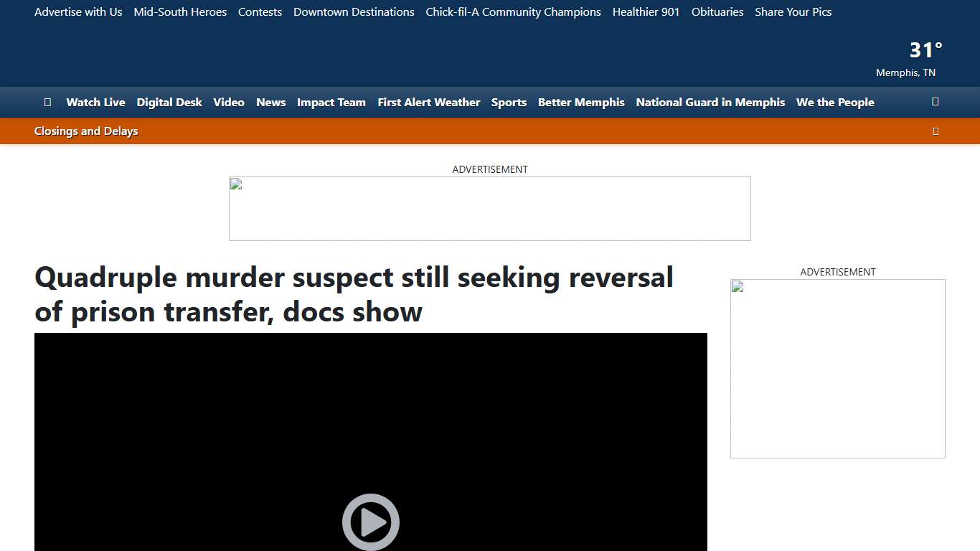980x551 pixels.
Task: Click the search icon in the navigation bar
Action: point(935,102)
